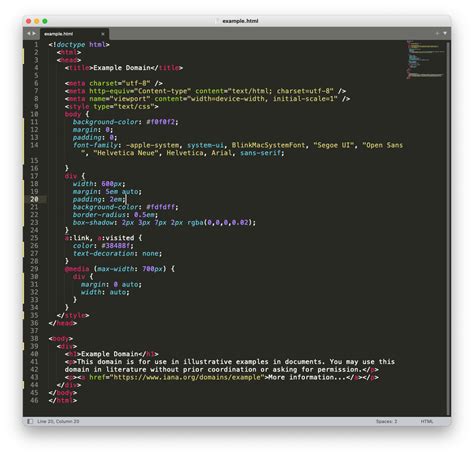Click 'a:visited' selector on line 25

tap(116, 238)
